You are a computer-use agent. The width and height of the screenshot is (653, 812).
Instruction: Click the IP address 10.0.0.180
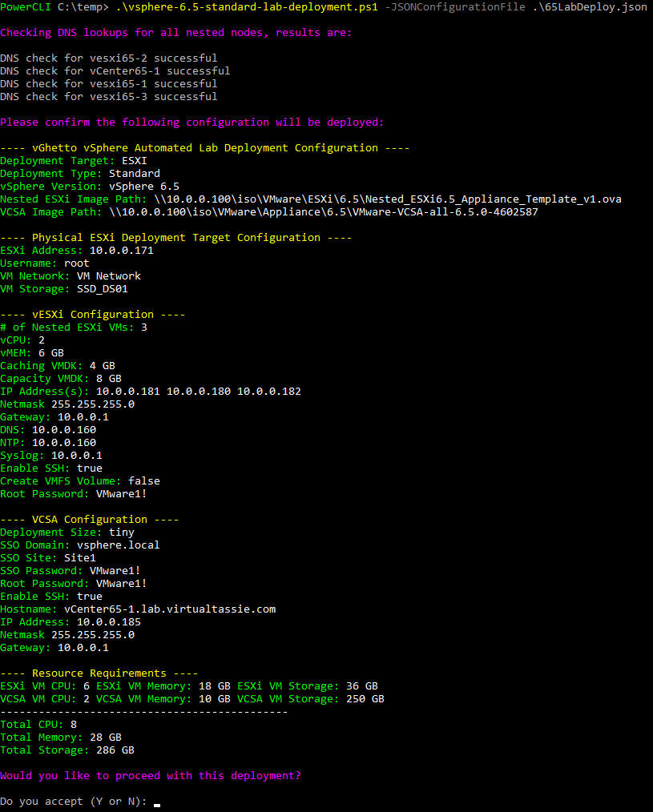click(199, 392)
